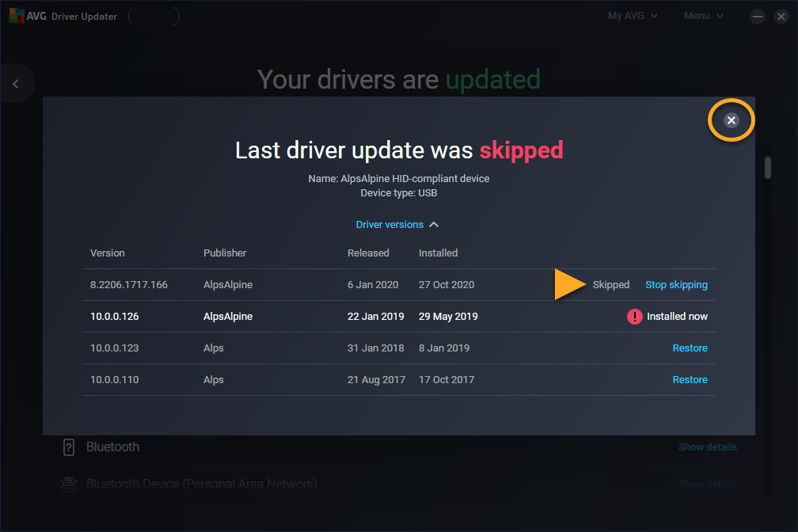Close the AVG Driver Updater window
The image size is (798, 532).
pos(781,17)
